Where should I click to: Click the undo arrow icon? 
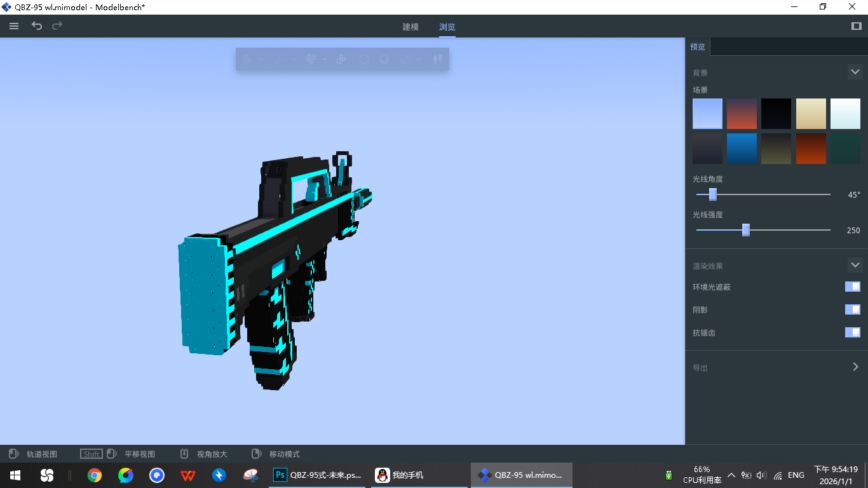point(37,26)
